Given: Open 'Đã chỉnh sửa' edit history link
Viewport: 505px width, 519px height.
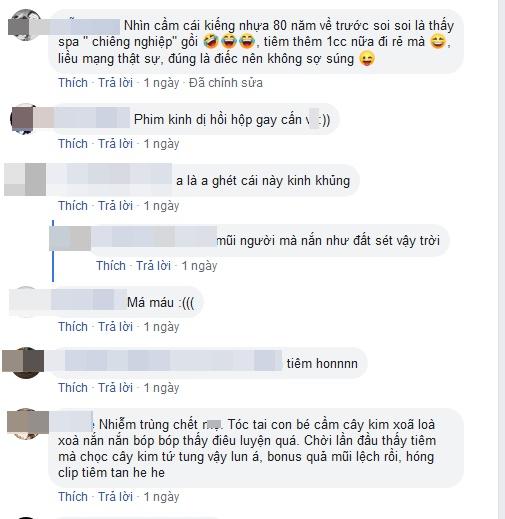Looking at the screenshot, I should [x=226, y=83].
